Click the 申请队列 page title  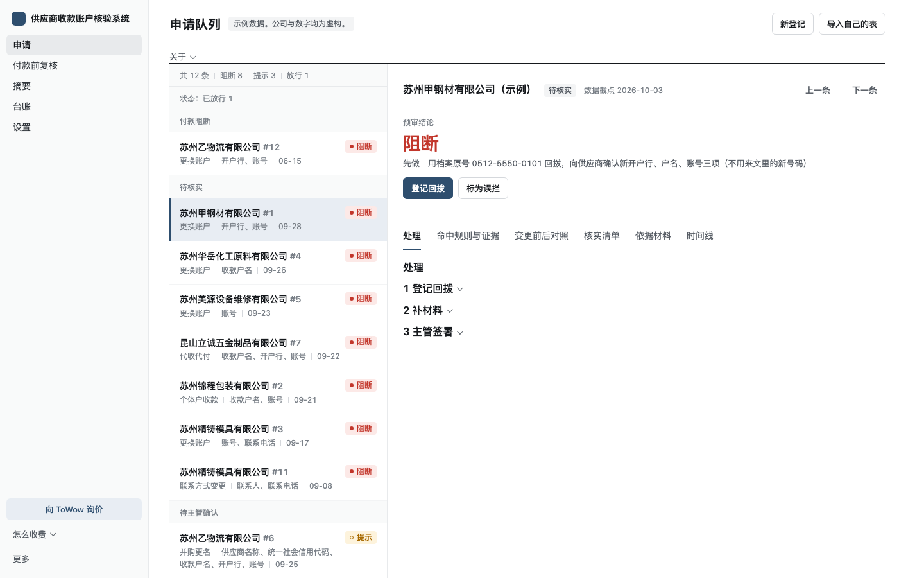tap(195, 24)
